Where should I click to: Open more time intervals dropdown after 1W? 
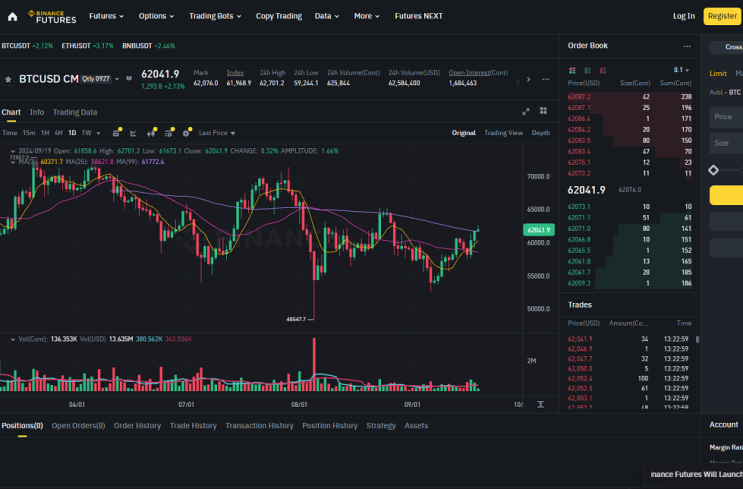99,133
